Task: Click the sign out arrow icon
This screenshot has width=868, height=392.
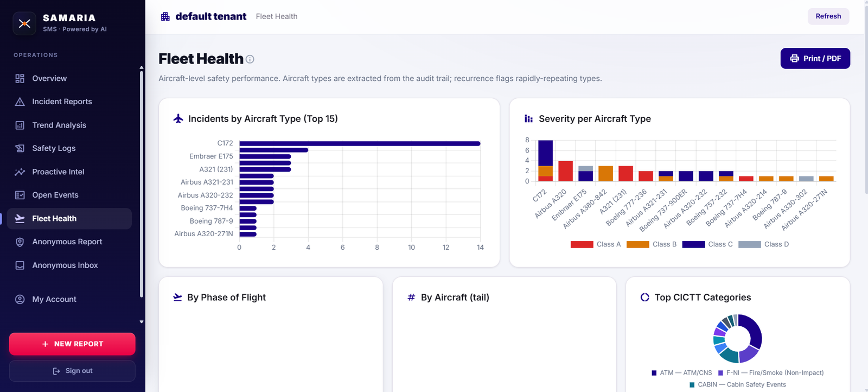Action: pyautogui.click(x=56, y=371)
